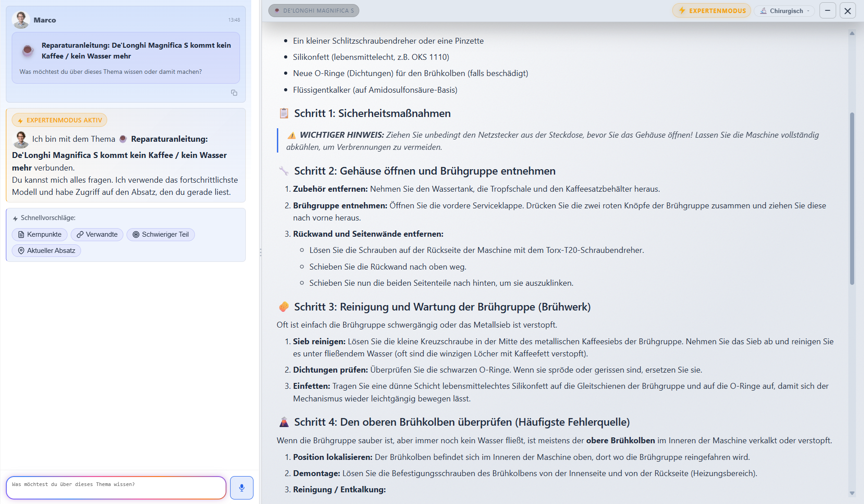Click the vertical scrollbar thumb in article
This screenshot has width=864, height=504.
click(852, 198)
